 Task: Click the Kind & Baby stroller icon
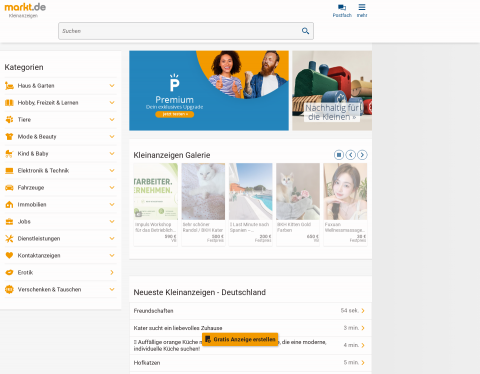click(9, 154)
